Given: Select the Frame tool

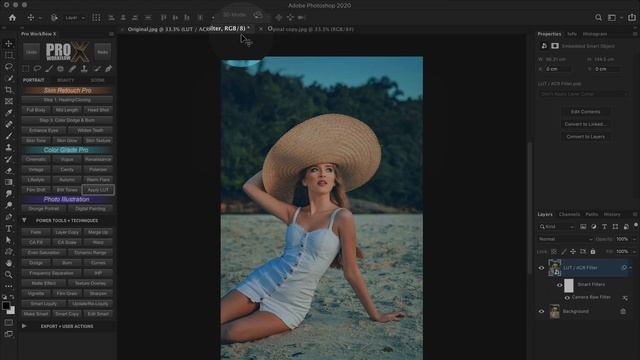Looking at the screenshot, I should [9, 101].
